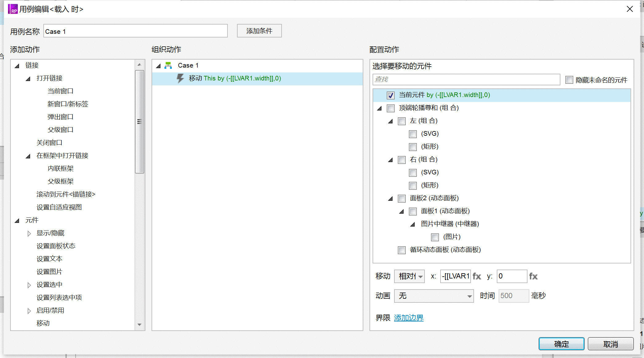Click the Axure RP logo icon
This screenshot has height=358, width=644.
[x=13, y=9]
